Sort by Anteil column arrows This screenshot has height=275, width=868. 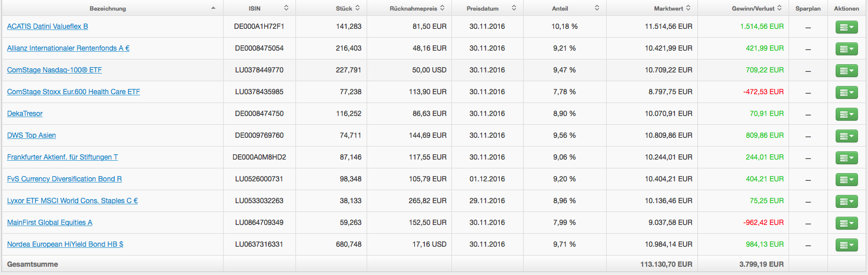point(597,8)
